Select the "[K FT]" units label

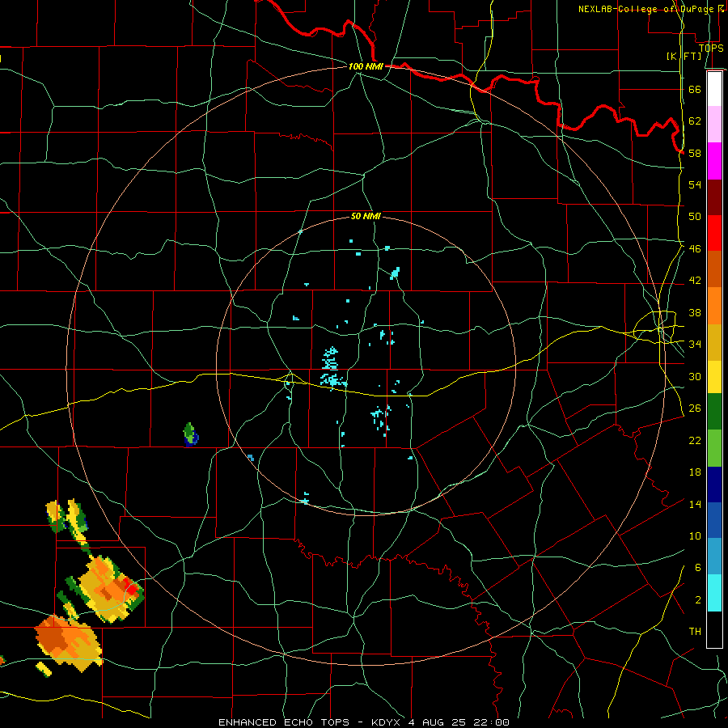coord(684,56)
